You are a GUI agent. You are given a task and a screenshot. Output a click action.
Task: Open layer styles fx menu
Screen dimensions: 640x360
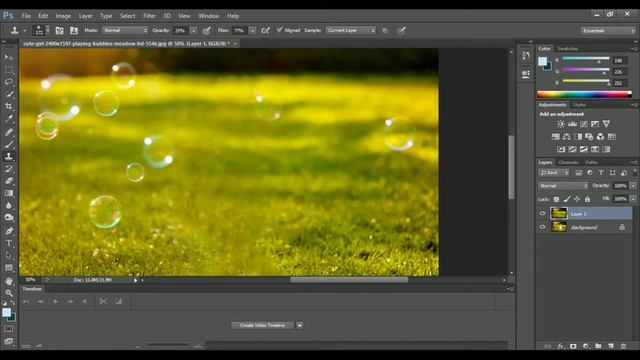tap(561, 346)
